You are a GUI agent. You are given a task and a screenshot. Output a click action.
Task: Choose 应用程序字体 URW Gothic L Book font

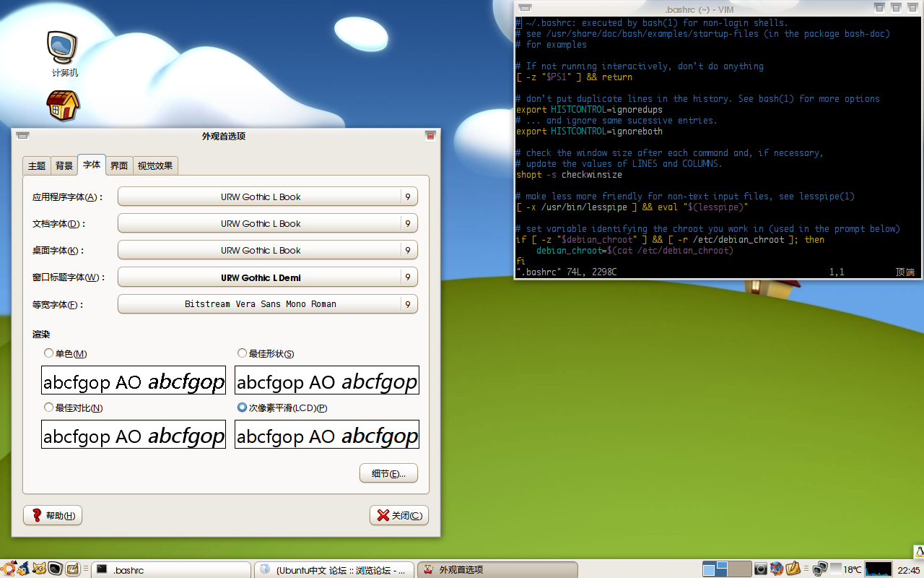pos(268,197)
